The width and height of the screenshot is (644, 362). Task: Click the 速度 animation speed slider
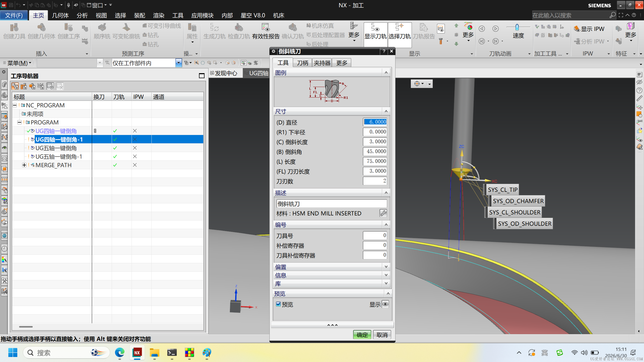coord(517,27)
